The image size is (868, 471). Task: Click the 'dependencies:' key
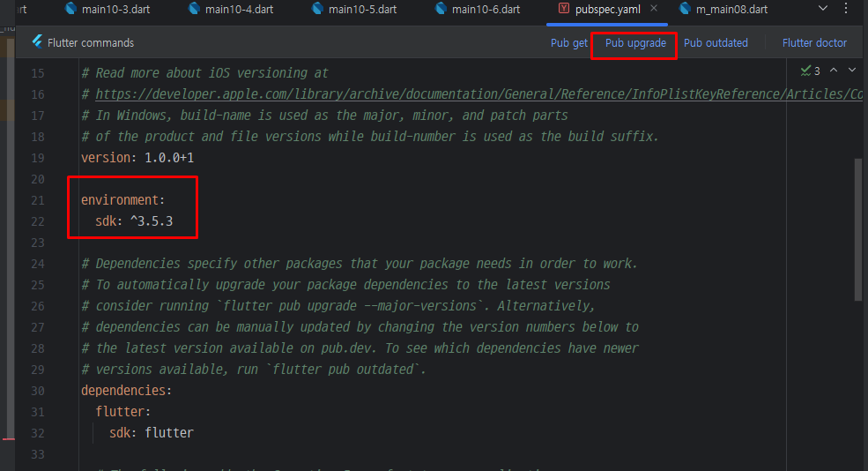pos(126,391)
